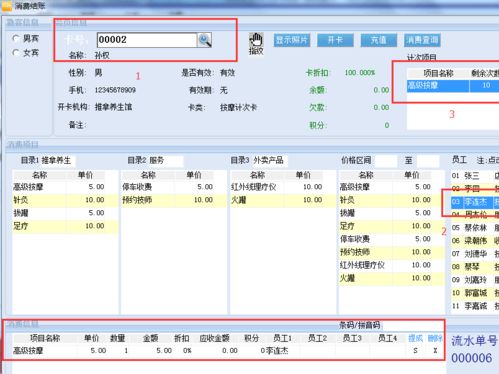This screenshot has height=374, width=499.
Task: Select 足疗 in the price range list
Action: tap(392, 226)
